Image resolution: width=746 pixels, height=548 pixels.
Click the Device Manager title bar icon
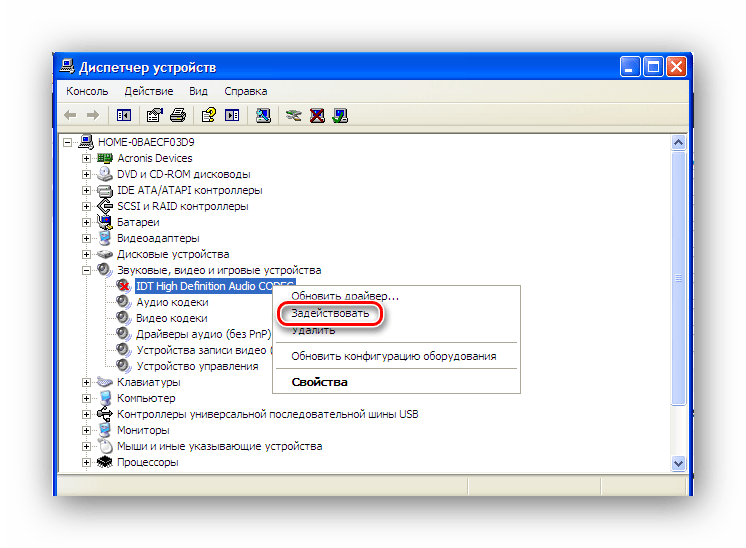point(67,67)
